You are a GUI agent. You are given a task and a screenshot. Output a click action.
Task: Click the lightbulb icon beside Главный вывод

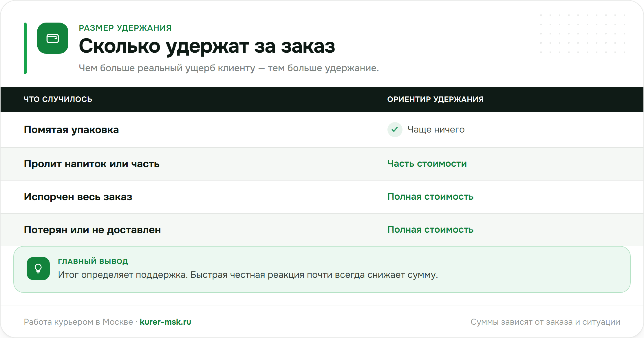(x=38, y=269)
